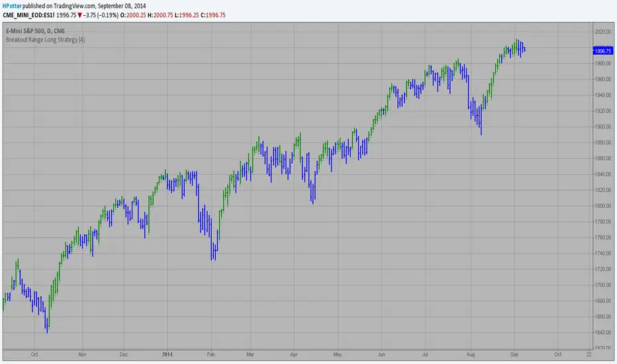This screenshot has width=617, height=364.
Task: Click the Nov date axis label
Action: 82,355
